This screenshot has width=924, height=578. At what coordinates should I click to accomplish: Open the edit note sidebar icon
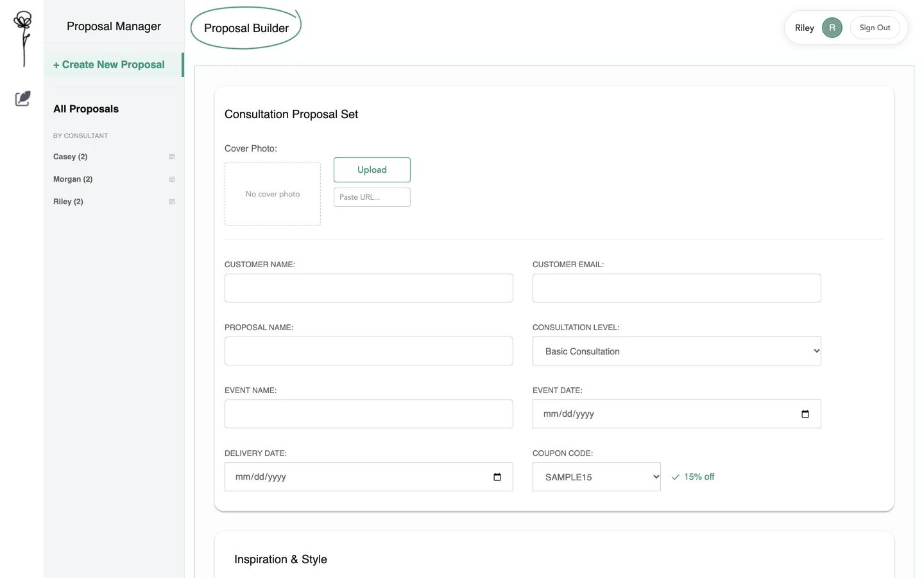(x=23, y=98)
